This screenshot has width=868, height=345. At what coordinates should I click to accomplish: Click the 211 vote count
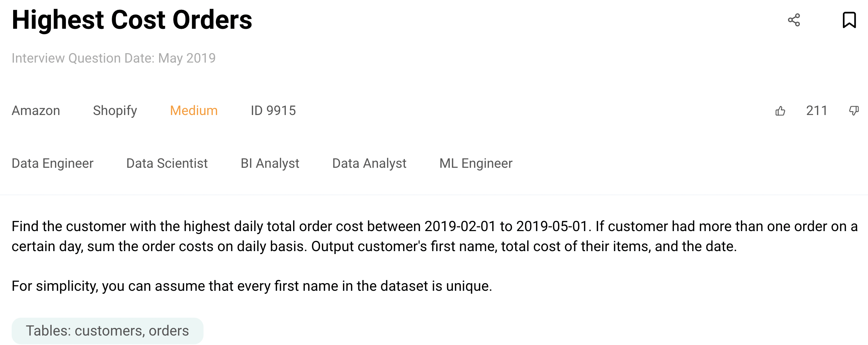[x=817, y=111]
